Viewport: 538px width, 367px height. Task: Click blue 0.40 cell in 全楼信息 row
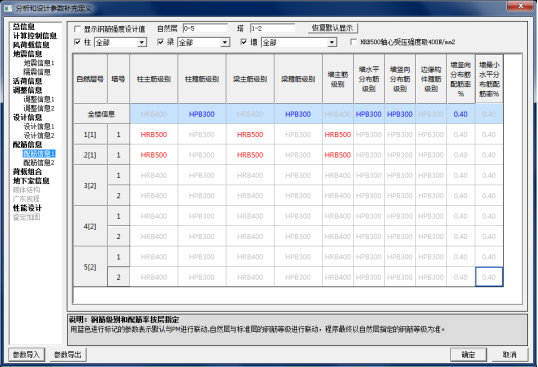tap(460, 114)
